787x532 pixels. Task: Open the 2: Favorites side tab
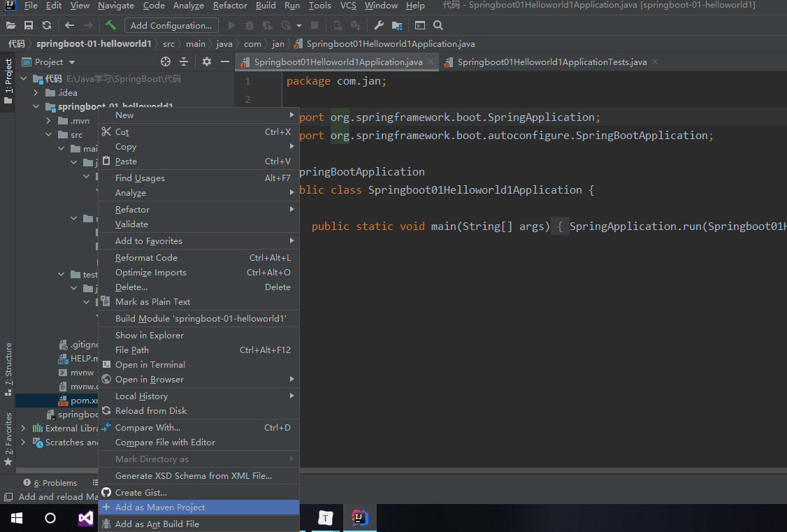click(8, 439)
